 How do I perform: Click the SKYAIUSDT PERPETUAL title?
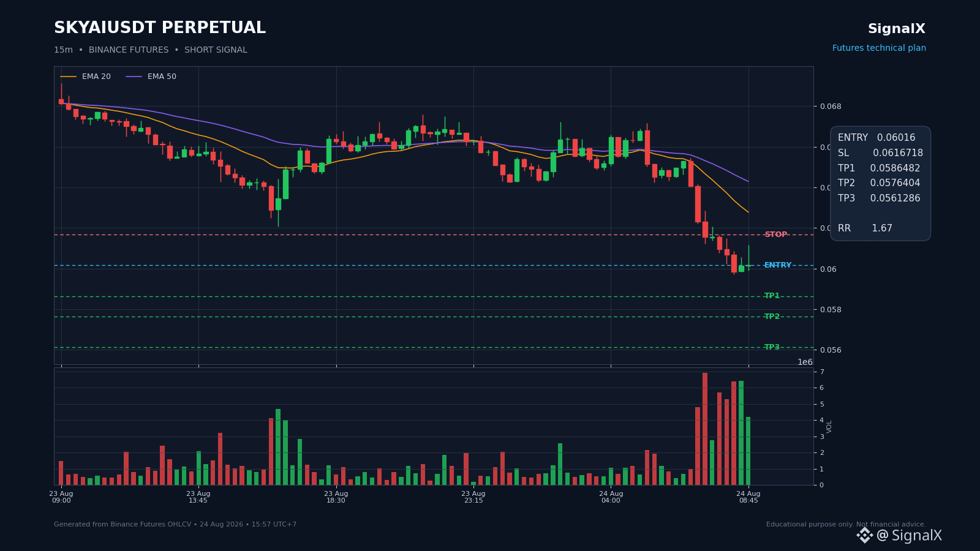pos(160,28)
